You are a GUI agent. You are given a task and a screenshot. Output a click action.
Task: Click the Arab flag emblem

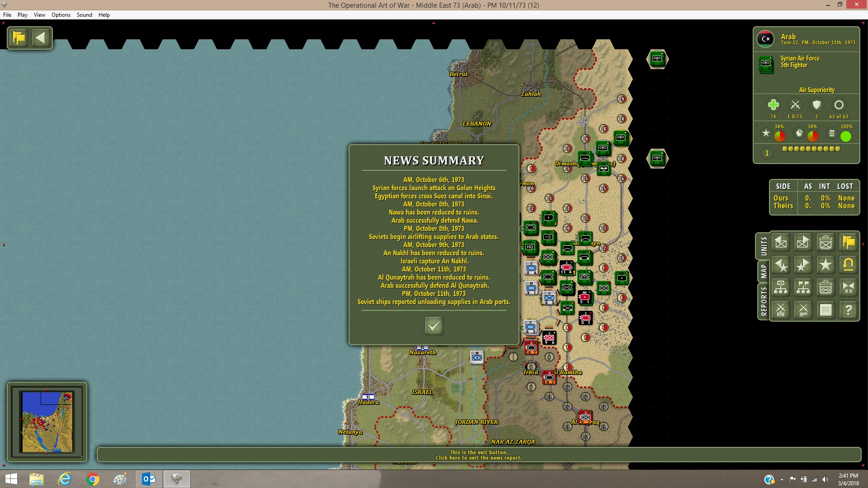point(766,39)
